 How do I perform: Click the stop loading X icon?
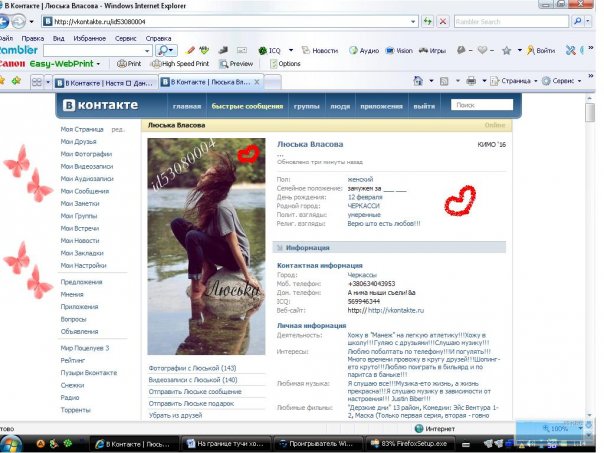click(x=443, y=21)
